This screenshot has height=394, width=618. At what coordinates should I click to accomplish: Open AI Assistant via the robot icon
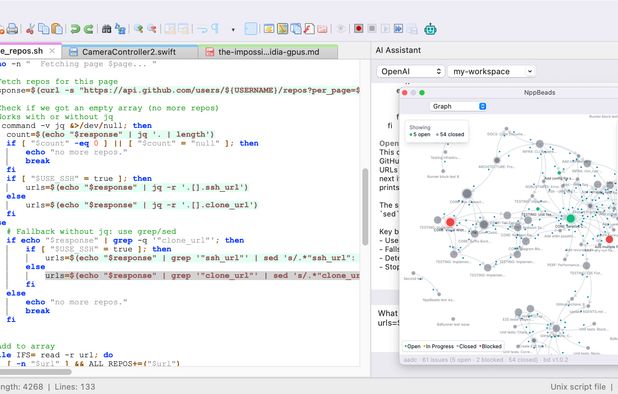point(430,29)
